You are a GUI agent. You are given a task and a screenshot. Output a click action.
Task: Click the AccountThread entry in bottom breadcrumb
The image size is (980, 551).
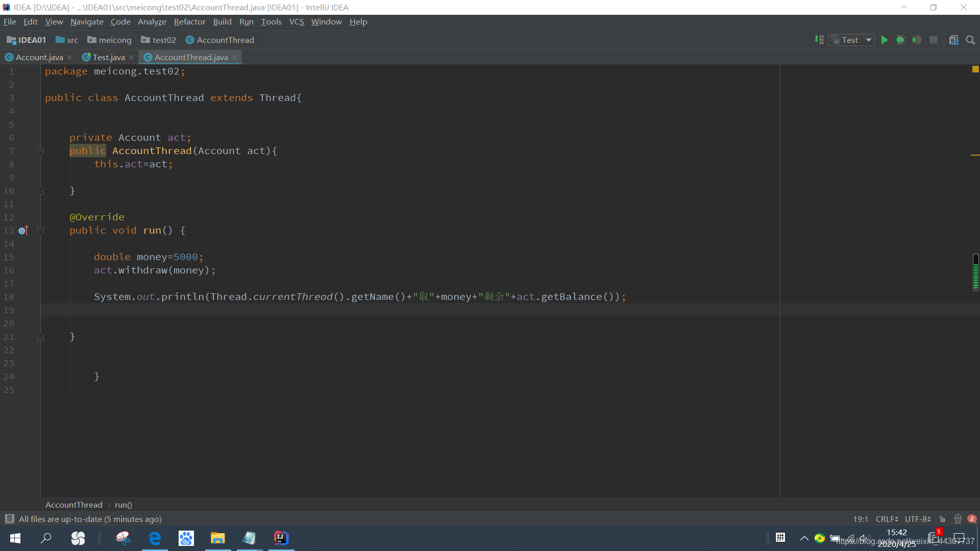74,505
